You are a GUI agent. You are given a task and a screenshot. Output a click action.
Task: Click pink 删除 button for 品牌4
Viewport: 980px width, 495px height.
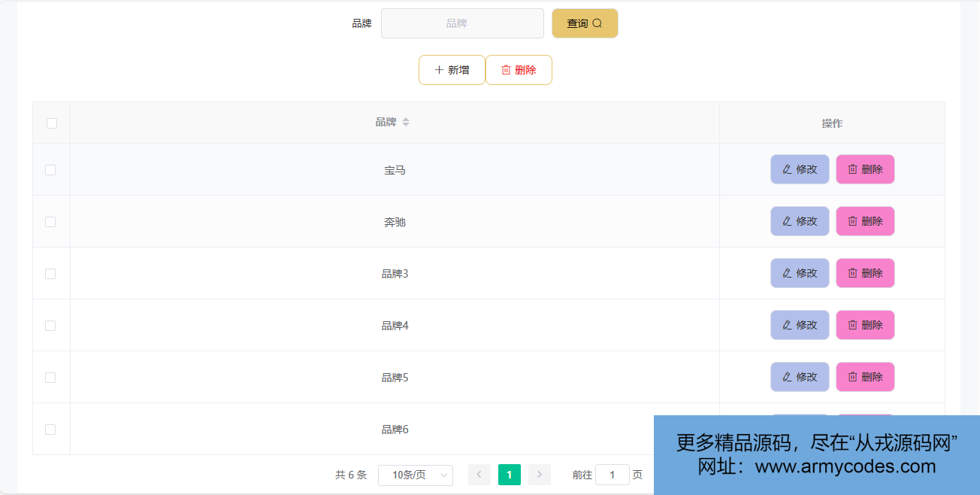pos(865,325)
